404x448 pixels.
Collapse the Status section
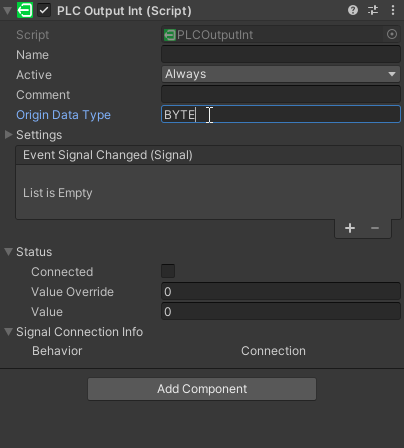[x=8, y=252]
